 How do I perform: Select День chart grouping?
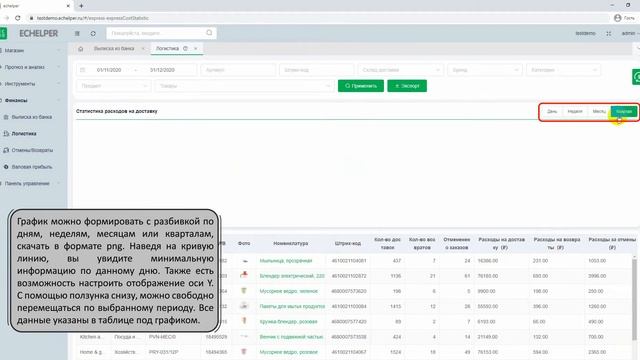[x=552, y=111]
